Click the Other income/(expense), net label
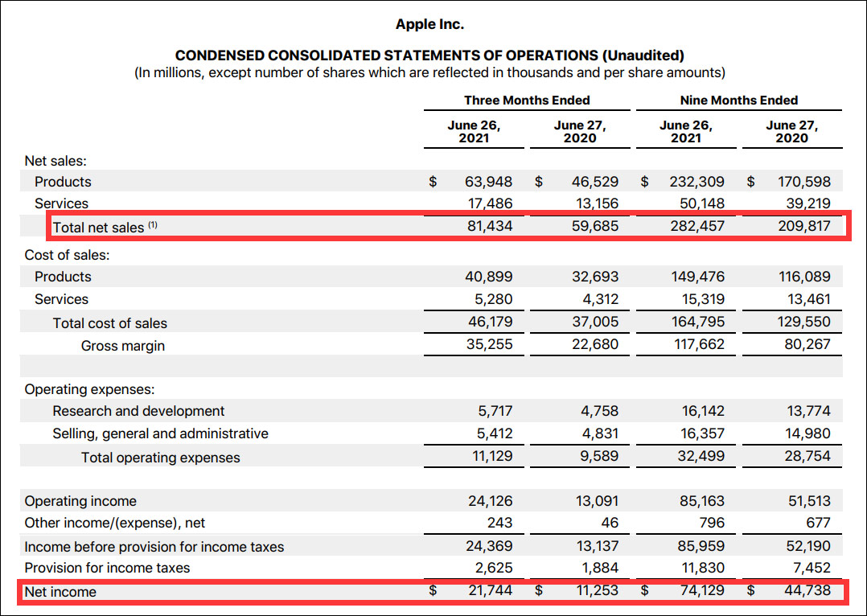 [114, 523]
